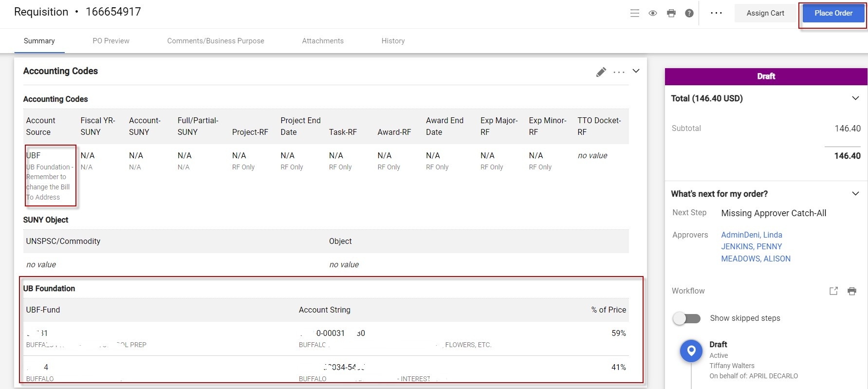This screenshot has height=389, width=868.
Task: Collapse What's next for my order section
Action: coord(855,194)
